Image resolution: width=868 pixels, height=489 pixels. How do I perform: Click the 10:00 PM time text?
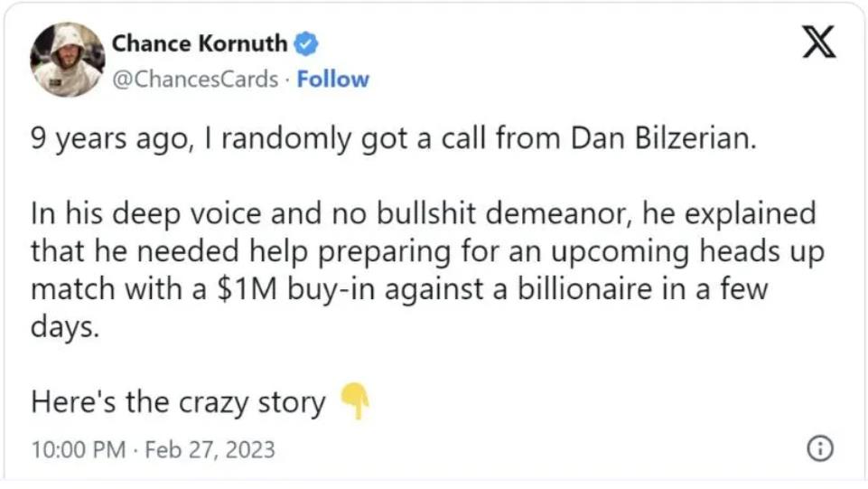(78, 449)
